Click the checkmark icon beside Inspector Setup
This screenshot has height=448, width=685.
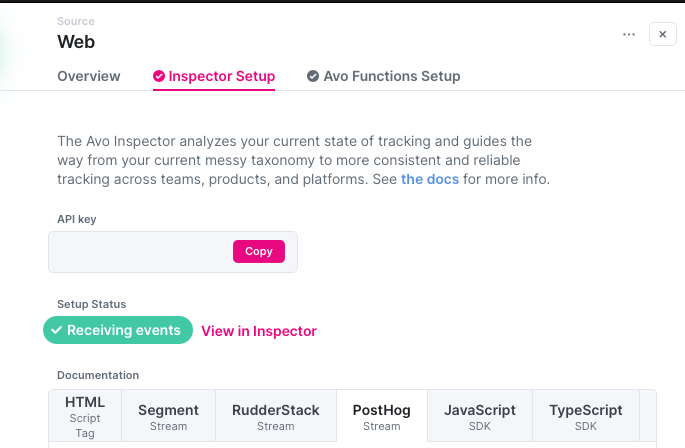pyautogui.click(x=159, y=76)
